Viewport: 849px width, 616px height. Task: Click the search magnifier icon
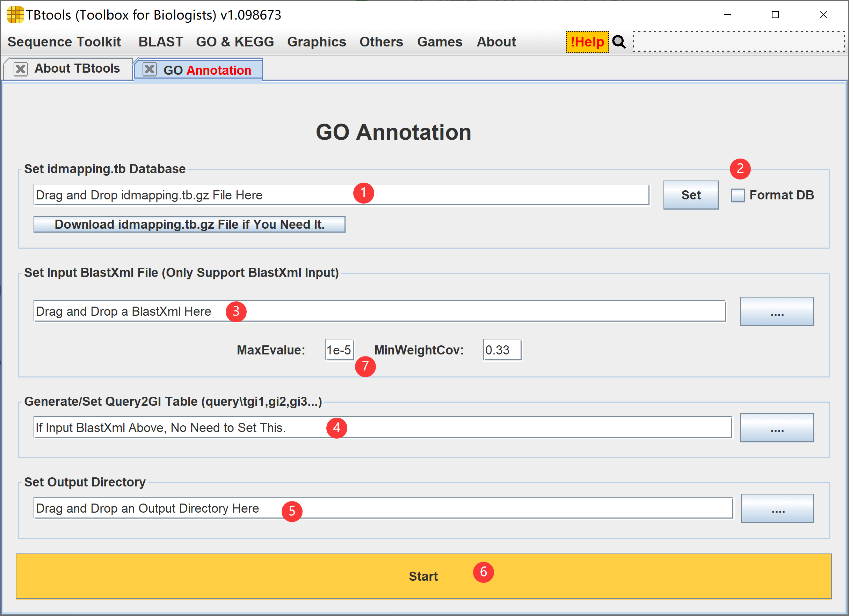[x=618, y=42]
